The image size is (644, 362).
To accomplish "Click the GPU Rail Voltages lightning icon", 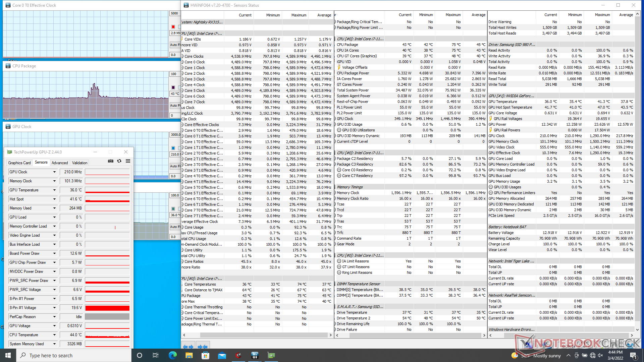I will (491, 119).
